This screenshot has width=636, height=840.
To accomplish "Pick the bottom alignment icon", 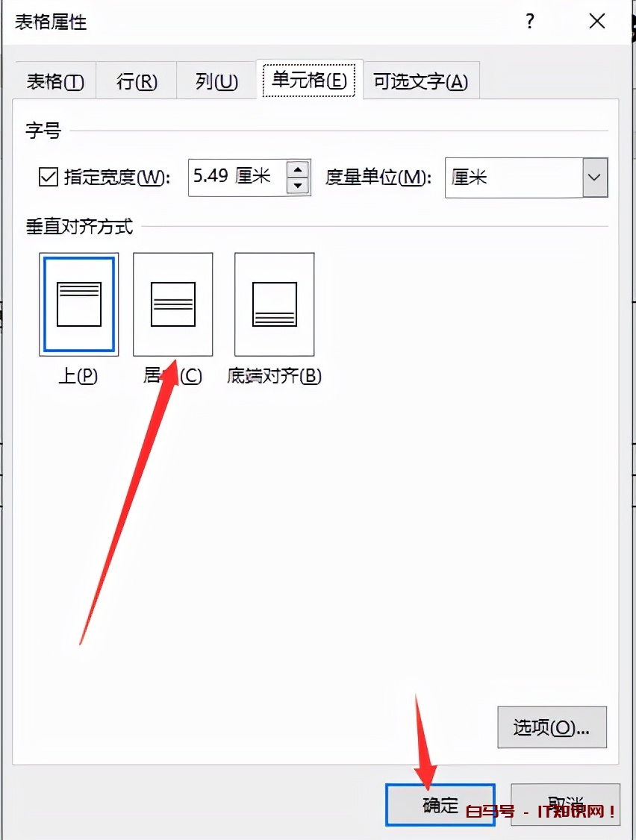I will (x=274, y=304).
